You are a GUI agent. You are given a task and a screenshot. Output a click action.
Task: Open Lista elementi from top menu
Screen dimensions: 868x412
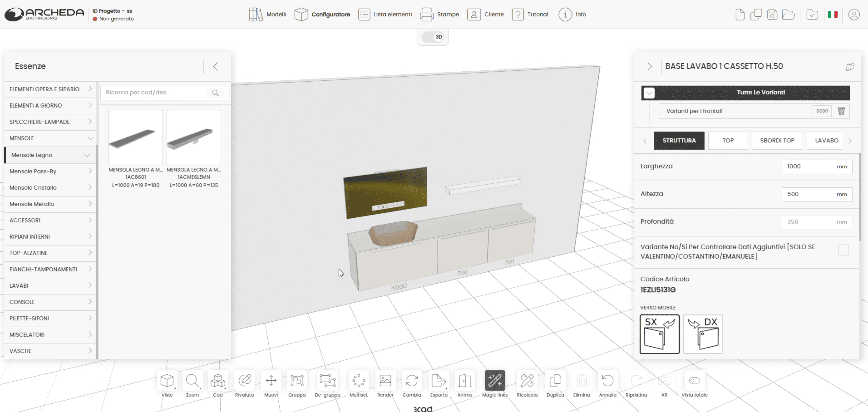tap(385, 15)
